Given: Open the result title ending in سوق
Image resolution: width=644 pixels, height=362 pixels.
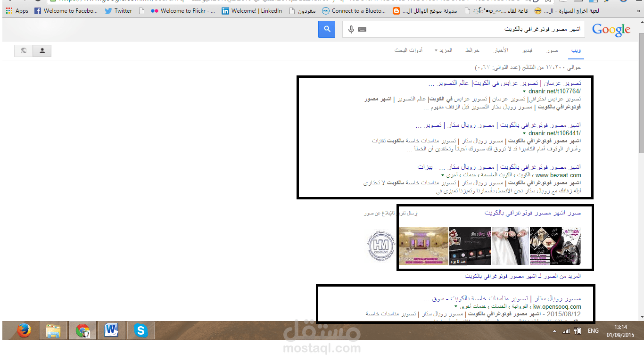Looking at the screenshot, I should tap(503, 299).
